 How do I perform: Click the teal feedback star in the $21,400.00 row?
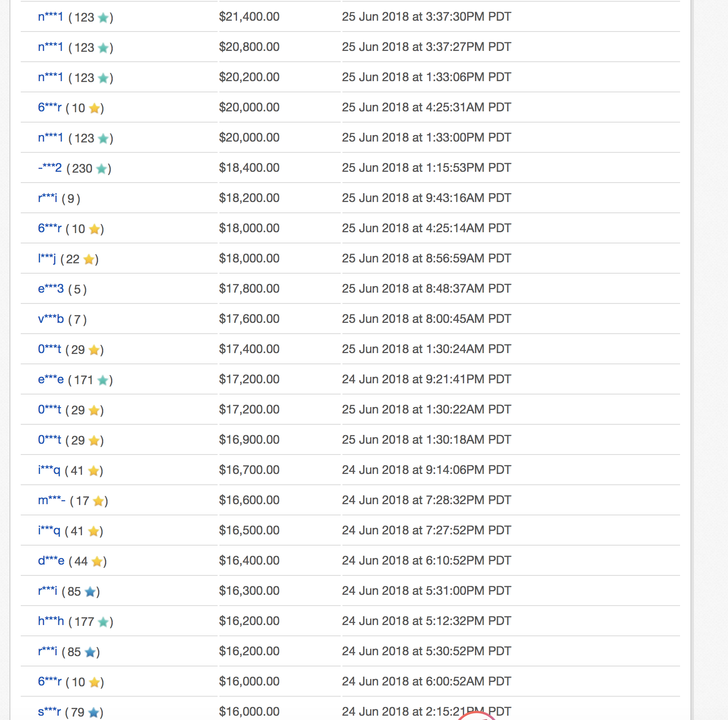click(x=103, y=18)
